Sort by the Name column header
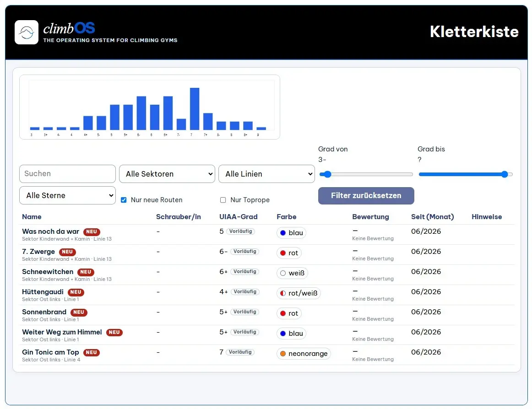532x409 pixels. pyautogui.click(x=32, y=217)
